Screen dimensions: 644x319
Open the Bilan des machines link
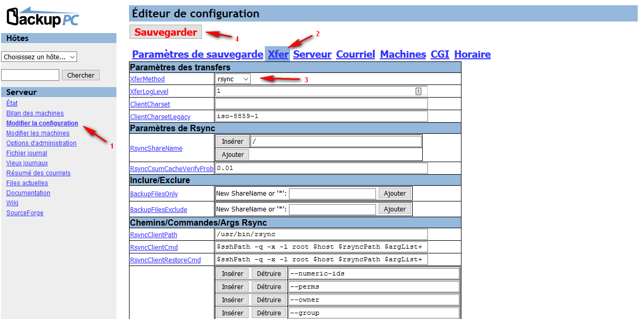point(35,113)
